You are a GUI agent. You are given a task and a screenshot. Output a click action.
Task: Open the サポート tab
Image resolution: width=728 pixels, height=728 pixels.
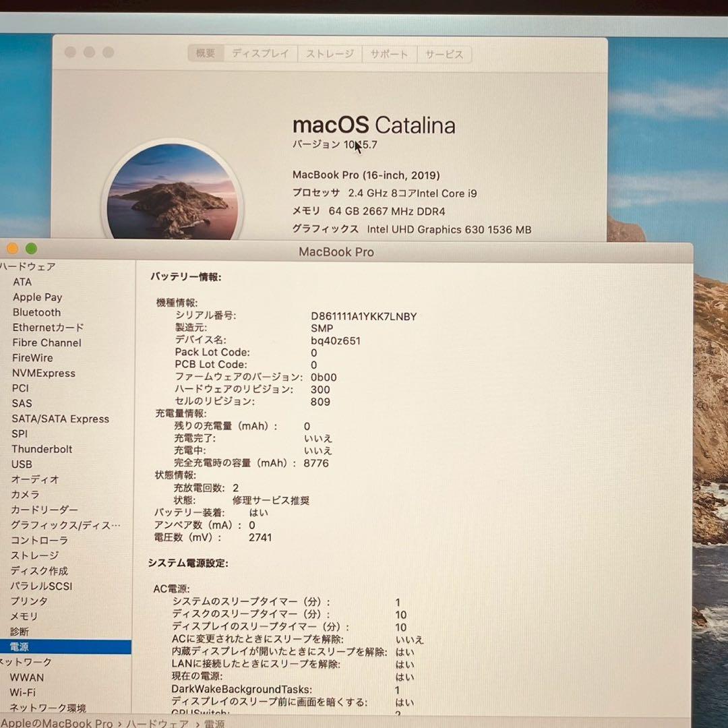390,54
